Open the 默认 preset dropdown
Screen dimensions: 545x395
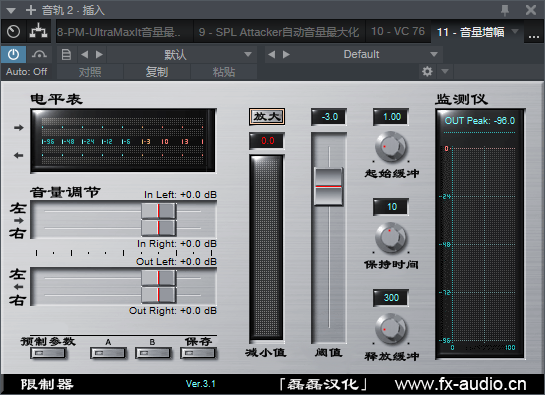(182, 55)
